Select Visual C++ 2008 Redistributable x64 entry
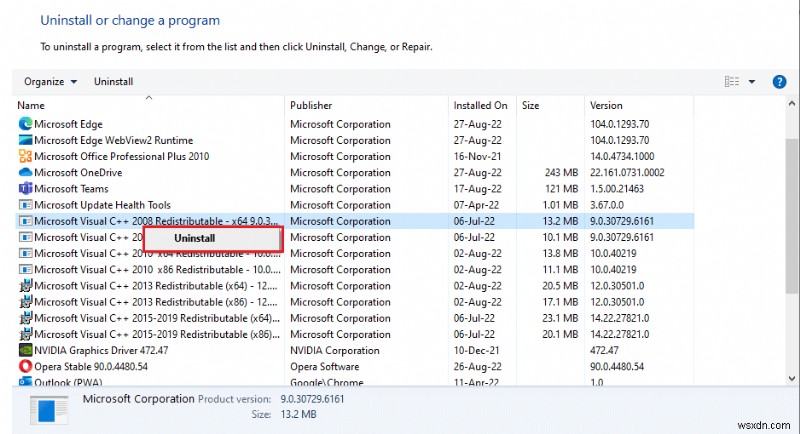Image resolution: width=800 pixels, height=434 pixels. point(156,221)
